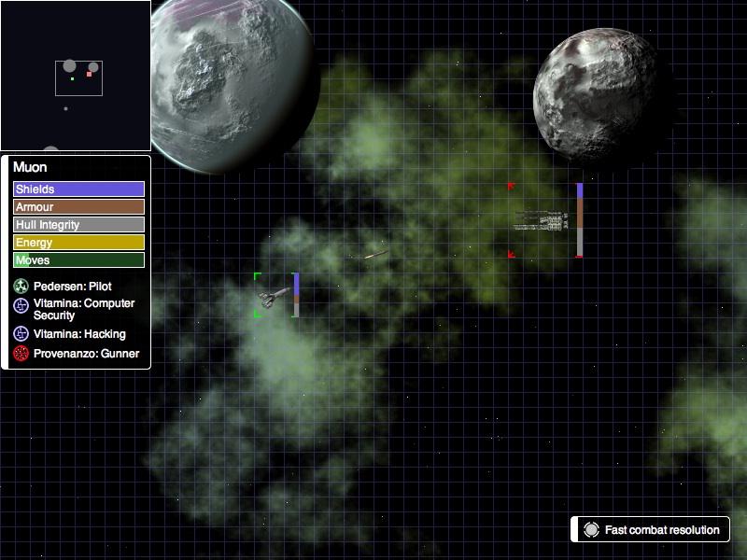Click the enemy ship's vertical health bar

tap(580, 220)
